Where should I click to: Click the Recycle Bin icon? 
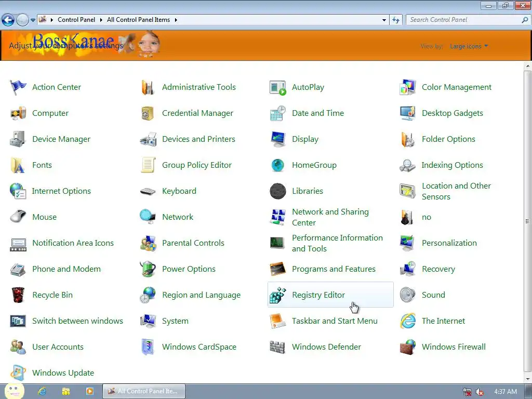[x=18, y=295]
